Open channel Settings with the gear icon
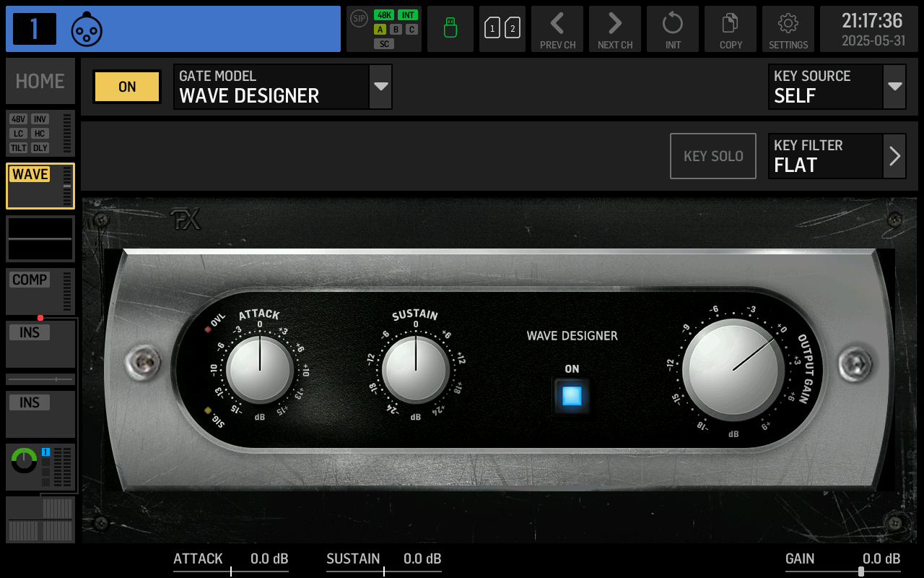 click(788, 29)
